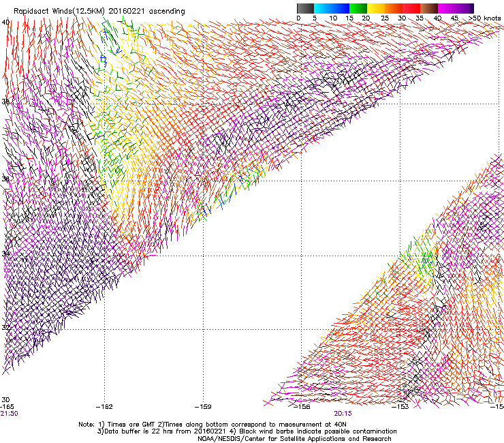Image resolution: width=504 pixels, height=443 pixels.
Task: Select the yellow 20-25 knots color segment
Action: 376,8
